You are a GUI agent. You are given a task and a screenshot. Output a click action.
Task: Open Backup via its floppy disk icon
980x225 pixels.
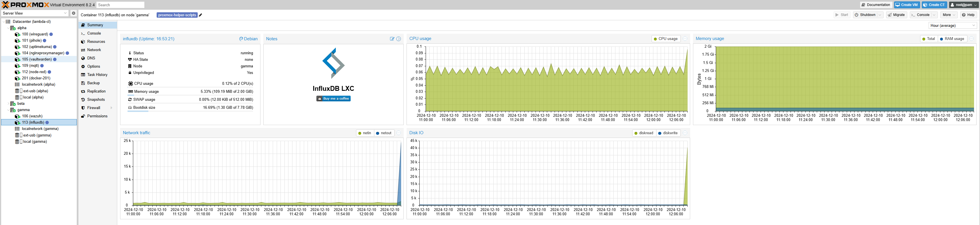83,83
